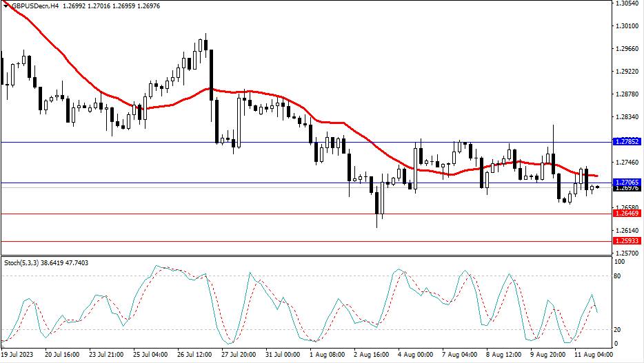Image resolution: width=644 pixels, height=363 pixels.
Task: Click the 1.30540 top price scale value
Action: 625,4
